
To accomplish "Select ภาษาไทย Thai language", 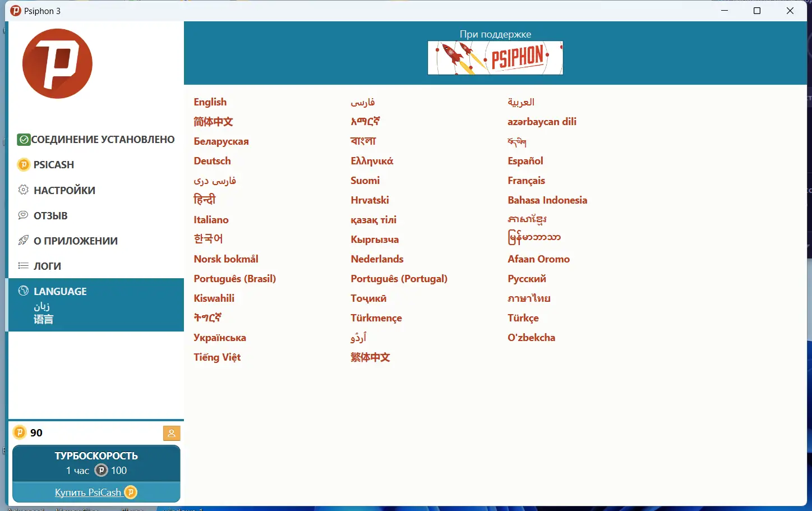I will [529, 298].
